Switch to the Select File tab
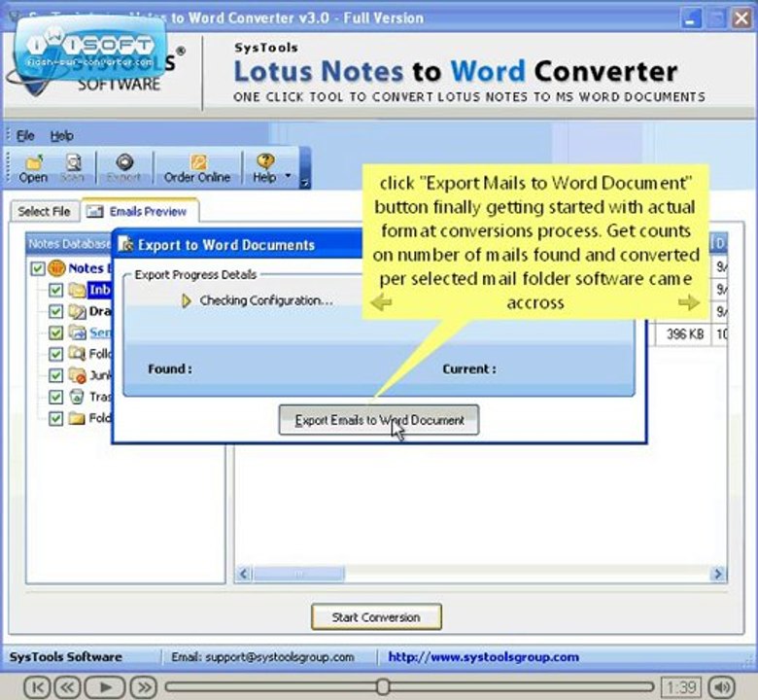 (45, 211)
